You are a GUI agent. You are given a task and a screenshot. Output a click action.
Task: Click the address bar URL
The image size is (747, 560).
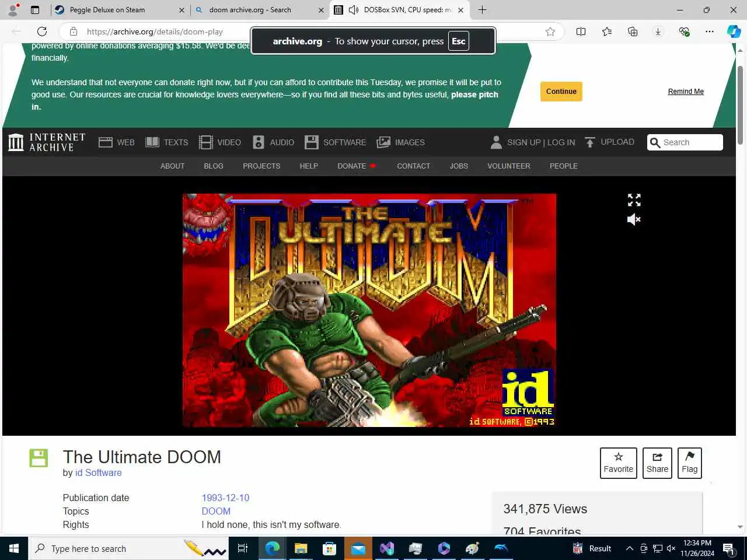click(x=155, y=32)
